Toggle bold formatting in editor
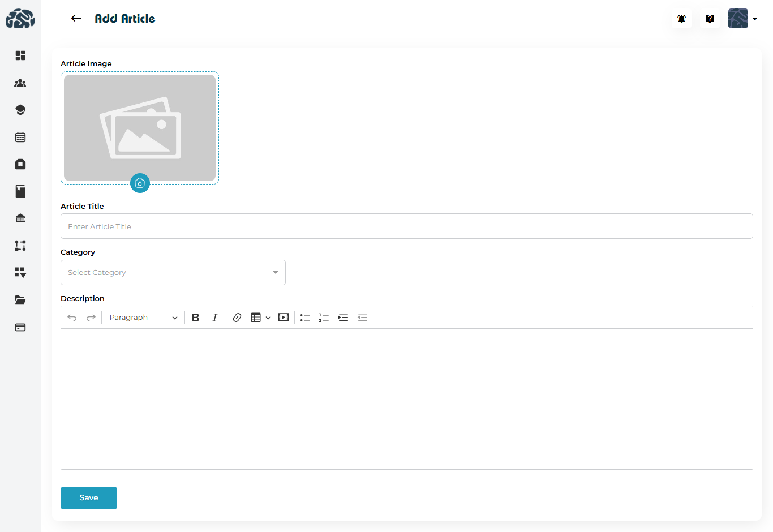Image resolution: width=773 pixels, height=532 pixels. 196,318
